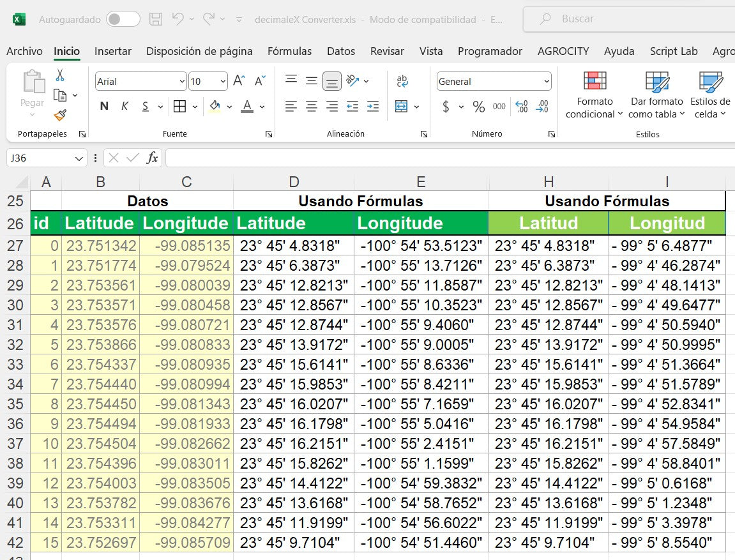The image size is (735, 560).
Task: Click the Cut scissors icon
Action: click(x=60, y=75)
